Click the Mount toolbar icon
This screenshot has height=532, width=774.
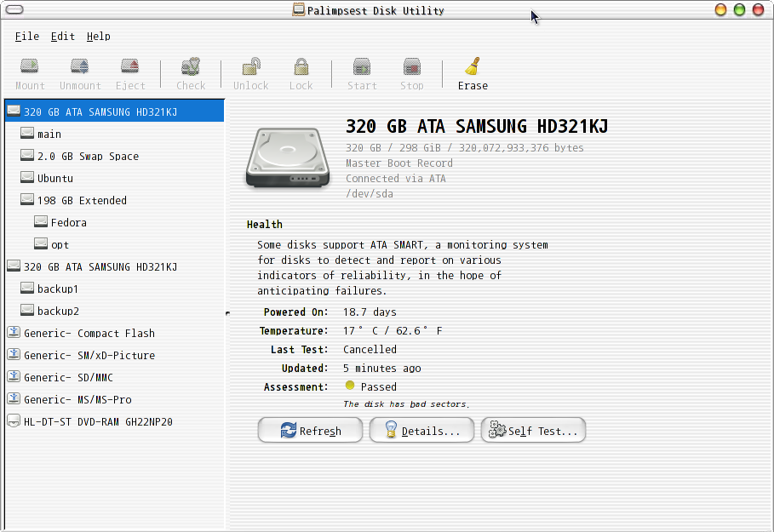pos(30,66)
